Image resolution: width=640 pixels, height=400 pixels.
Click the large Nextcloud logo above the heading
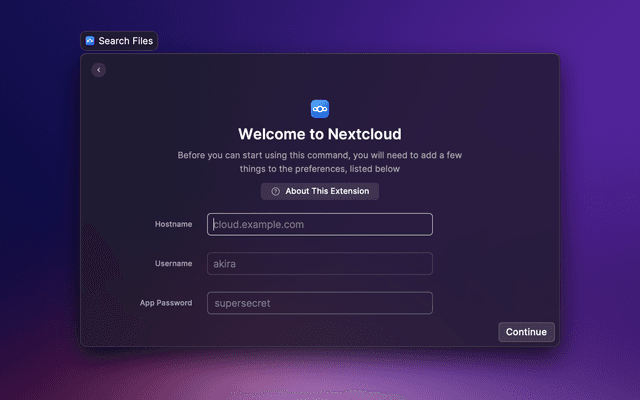tap(320, 108)
